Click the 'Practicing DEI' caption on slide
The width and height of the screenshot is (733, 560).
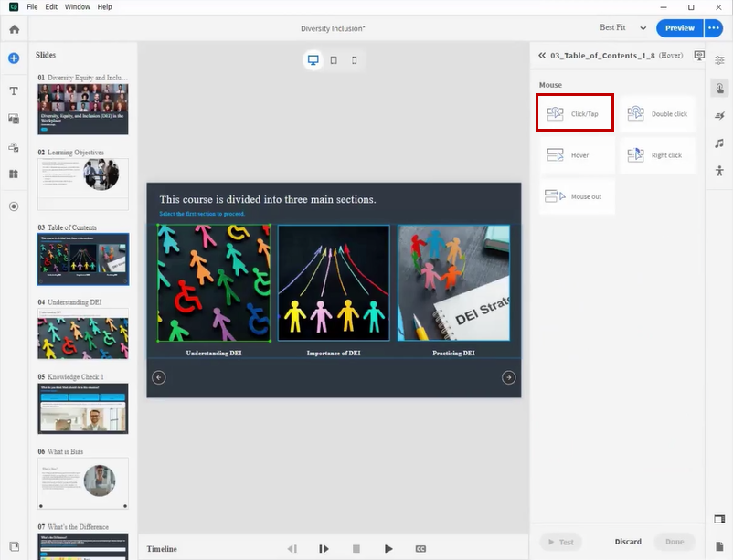click(453, 353)
